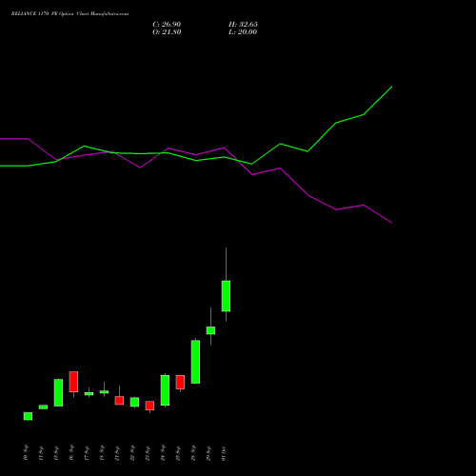476x476 pixels.
Task: Click the 'O: 21.80' open value
Action: click(x=167, y=32)
